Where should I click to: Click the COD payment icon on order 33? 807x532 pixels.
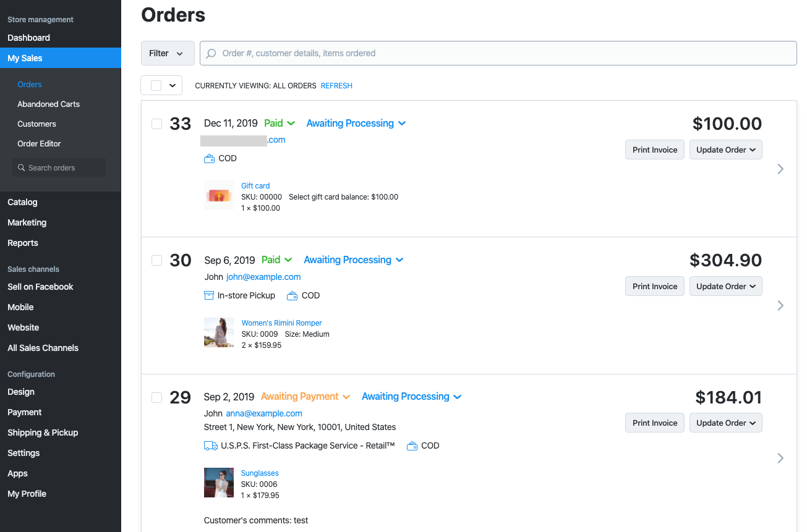[x=209, y=158]
